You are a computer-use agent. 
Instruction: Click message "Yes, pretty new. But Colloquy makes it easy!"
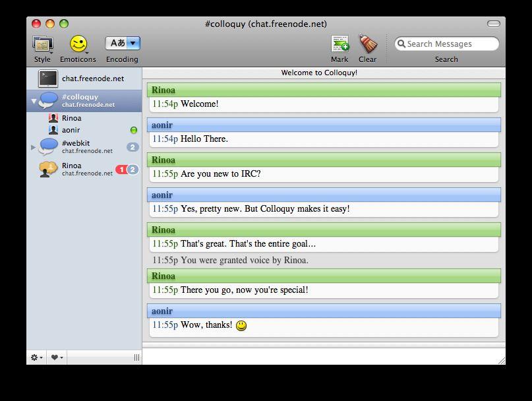pos(265,209)
